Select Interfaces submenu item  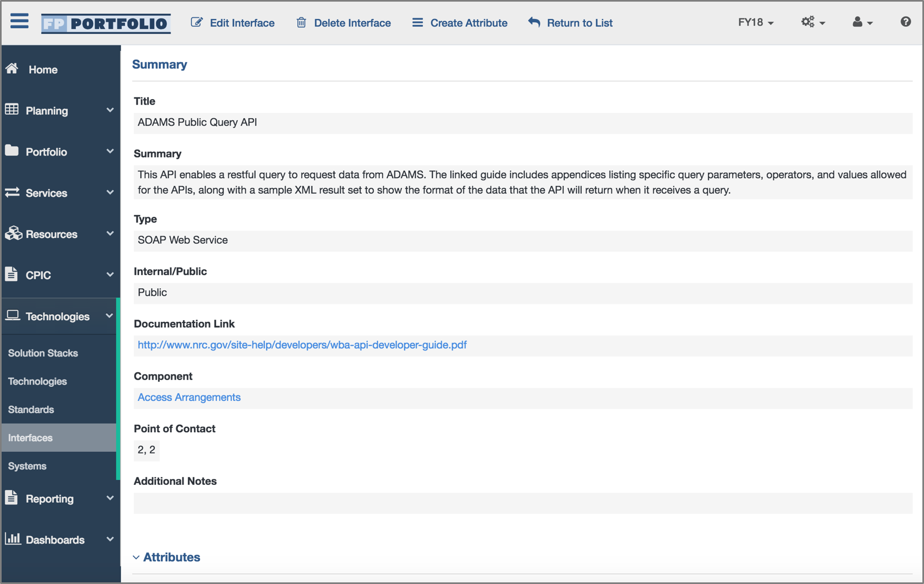58,438
